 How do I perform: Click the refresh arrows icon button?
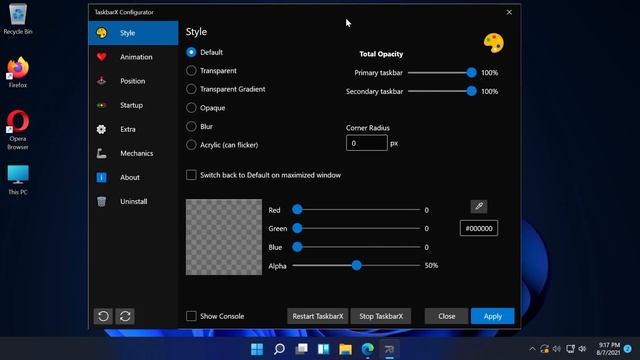[x=125, y=316]
